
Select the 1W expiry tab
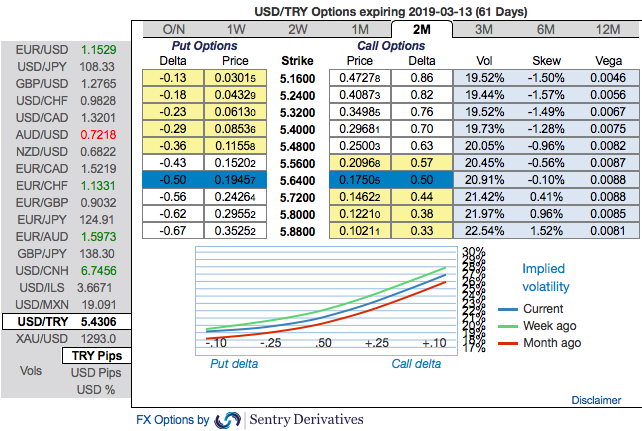[x=236, y=29]
